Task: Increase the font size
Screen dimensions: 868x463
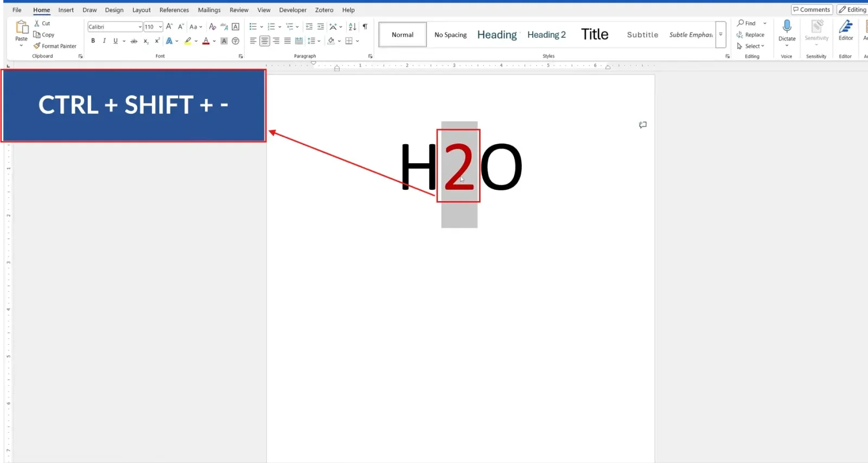Action: 169,27
